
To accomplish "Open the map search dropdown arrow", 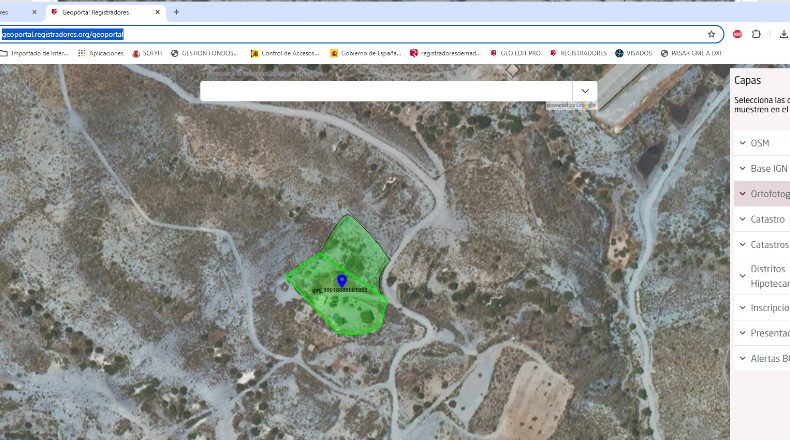I will 585,91.
